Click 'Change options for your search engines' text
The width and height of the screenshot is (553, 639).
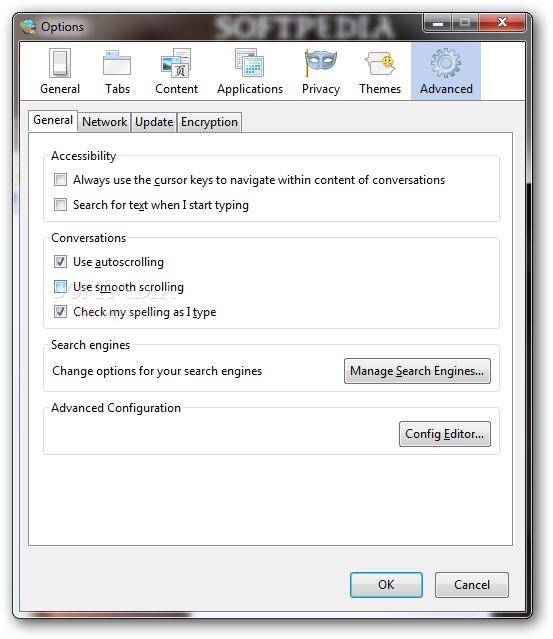[x=157, y=371]
